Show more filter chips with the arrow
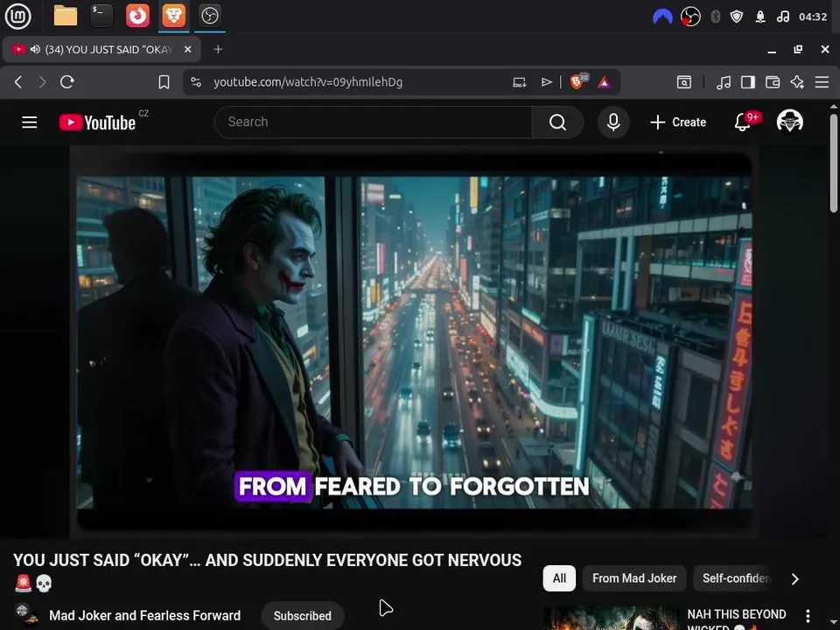This screenshot has height=630, width=840. pyautogui.click(x=795, y=579)
